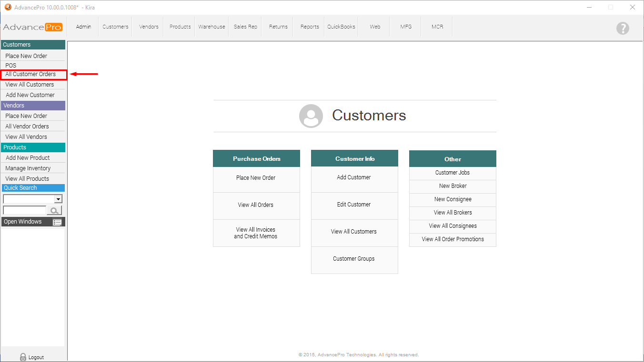Click the Open Windows list icon

(57, 222)
